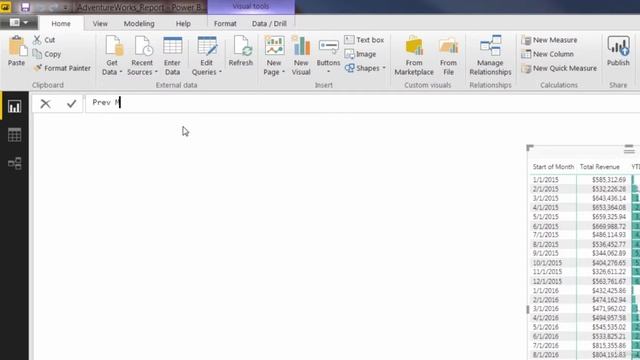Image resolution: width=640 pixels, height=360 pixels.
Task: Create a New Quick Measure
Action: [559, 68]
